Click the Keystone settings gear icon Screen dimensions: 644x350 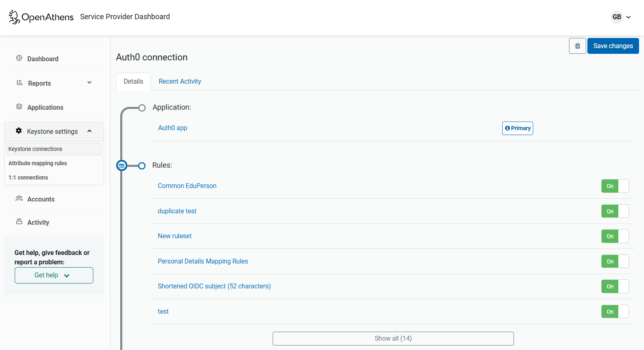click(19, 131)
